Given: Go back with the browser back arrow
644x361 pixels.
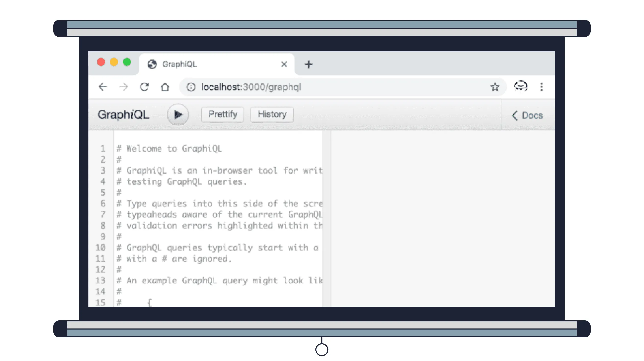Looking at the screenshot, I should [103, 87].
